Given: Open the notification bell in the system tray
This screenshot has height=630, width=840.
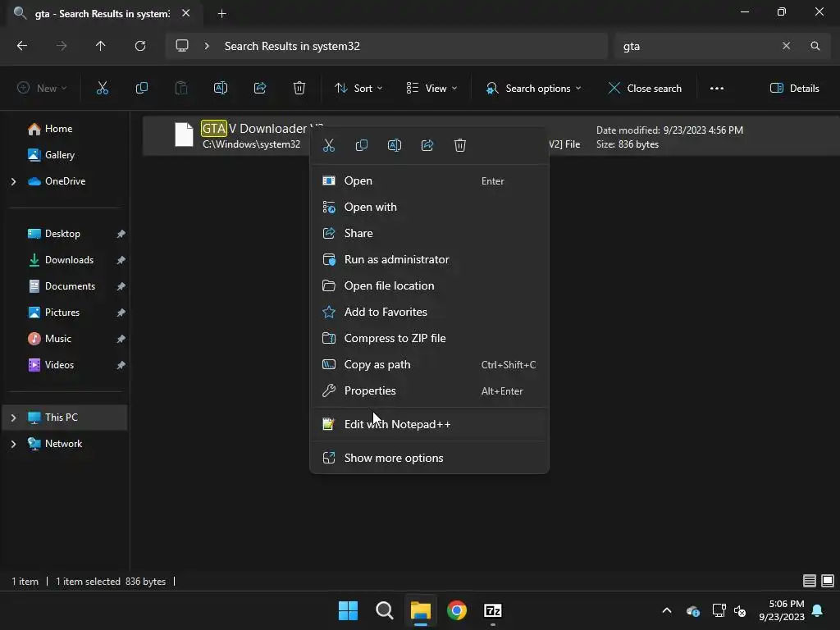Looking at the screenshot, I should point(818,610).
